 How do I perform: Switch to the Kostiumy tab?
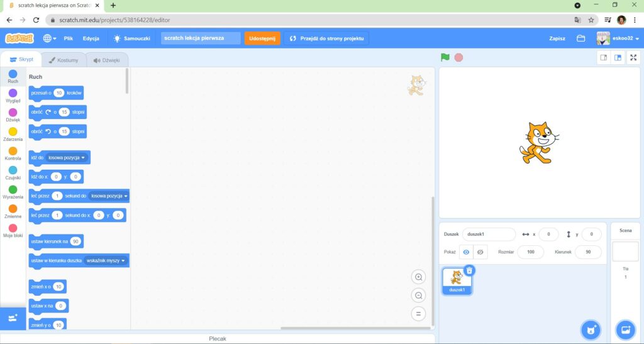[64, 60]
